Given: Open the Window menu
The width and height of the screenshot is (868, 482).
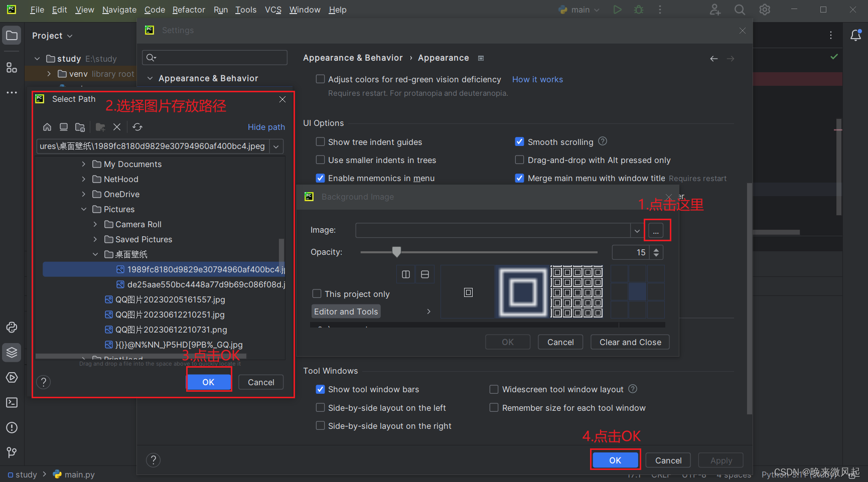Looking at the screenshot, I should click(x=305, y=10).
